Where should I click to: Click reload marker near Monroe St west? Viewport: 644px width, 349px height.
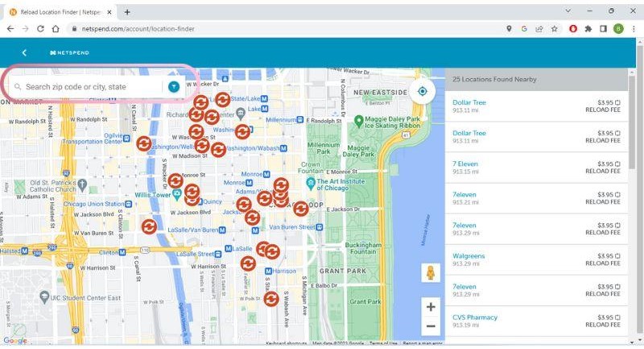click(175, 181)
